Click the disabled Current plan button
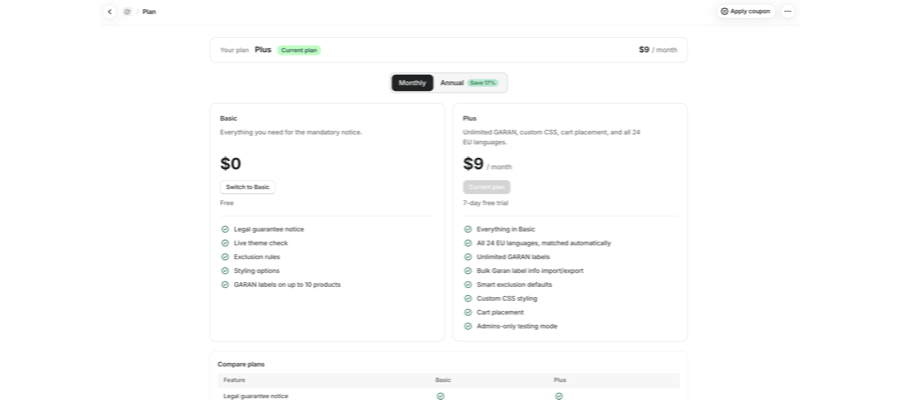Screen dimensions: 900x400 tap(487, 187)
